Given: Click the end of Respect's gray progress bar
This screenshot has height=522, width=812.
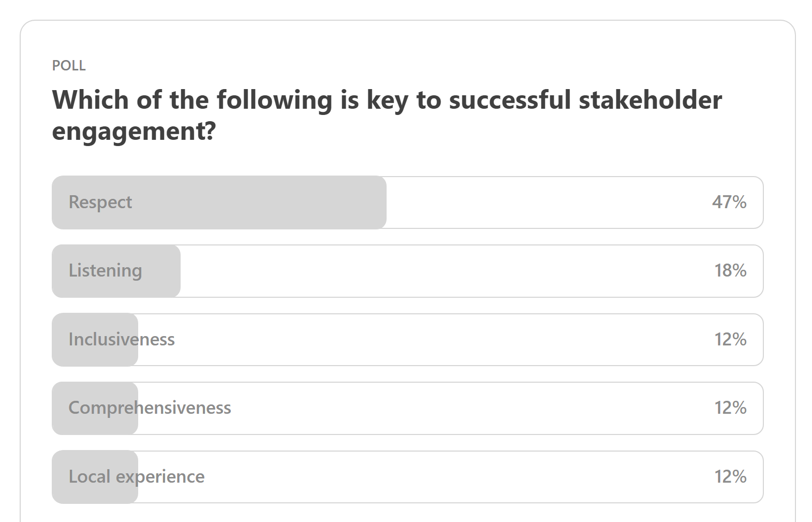Looking at the screenshot, I should tap(382, 202).
